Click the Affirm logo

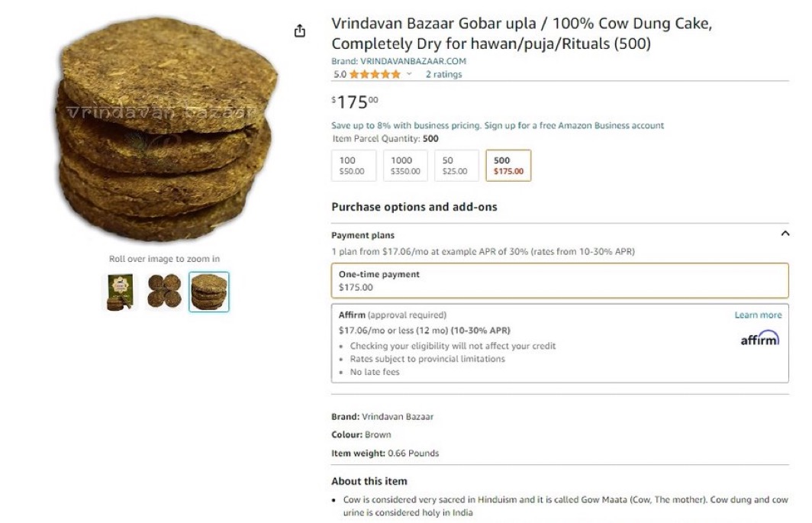pos(759,338)
